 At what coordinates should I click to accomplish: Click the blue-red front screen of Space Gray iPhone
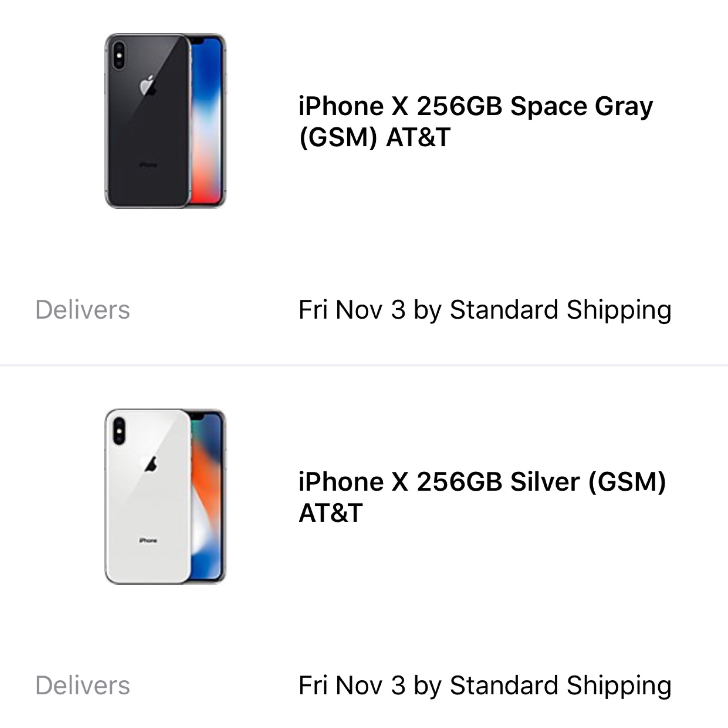pos(206,121)
